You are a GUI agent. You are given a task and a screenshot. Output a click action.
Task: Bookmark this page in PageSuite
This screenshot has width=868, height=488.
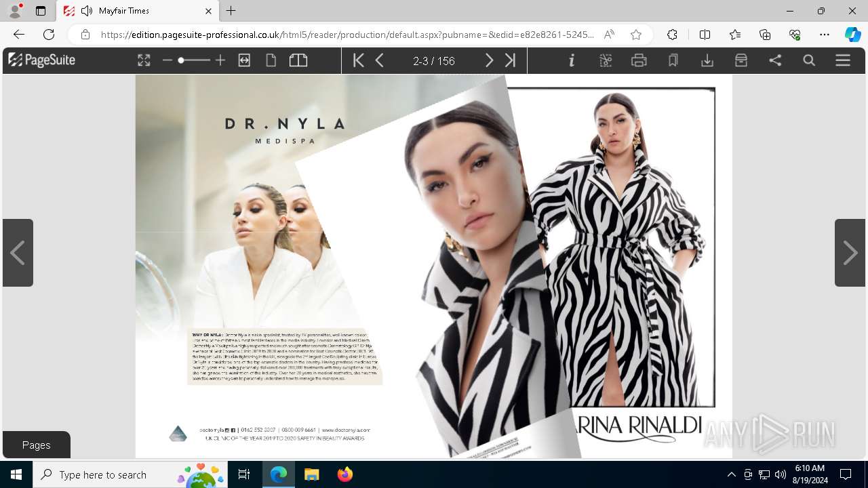pyautogui.click(x=673, y=60)
